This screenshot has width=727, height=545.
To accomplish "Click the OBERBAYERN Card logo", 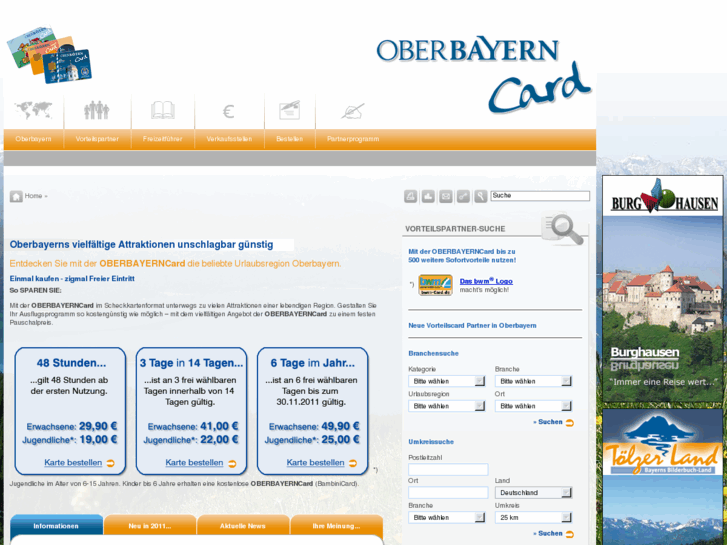I will pyautogui.click(x=484, y=74).
